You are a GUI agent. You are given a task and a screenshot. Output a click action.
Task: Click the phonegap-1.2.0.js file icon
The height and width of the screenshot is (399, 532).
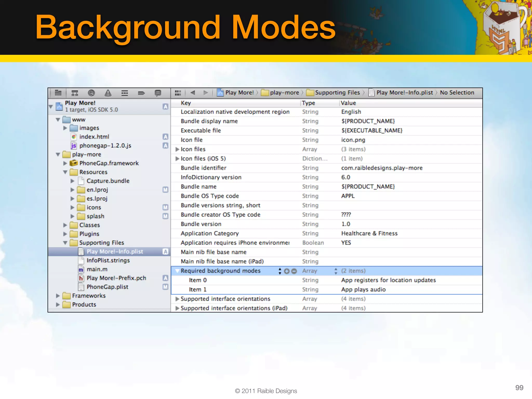[x=74, y=145]
